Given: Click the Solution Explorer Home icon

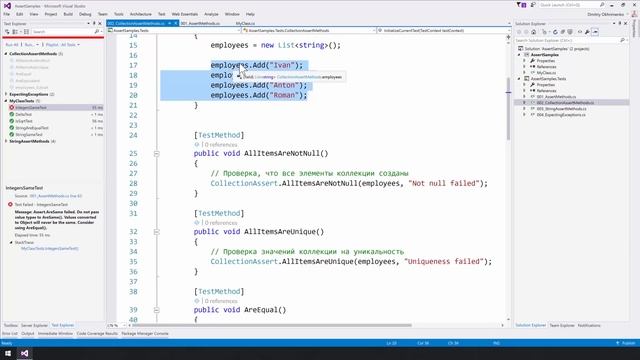Looking at the screenshot, I should point(533,32).
